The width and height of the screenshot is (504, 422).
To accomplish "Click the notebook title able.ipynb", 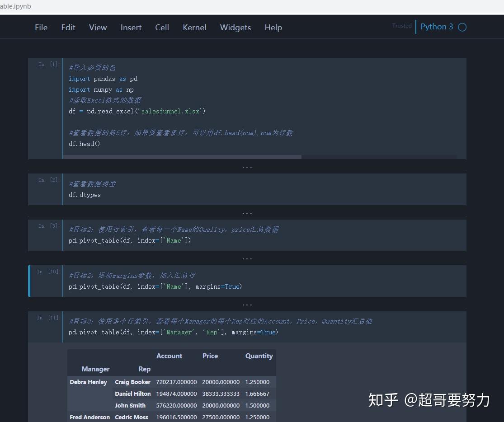I will [15, 6].
